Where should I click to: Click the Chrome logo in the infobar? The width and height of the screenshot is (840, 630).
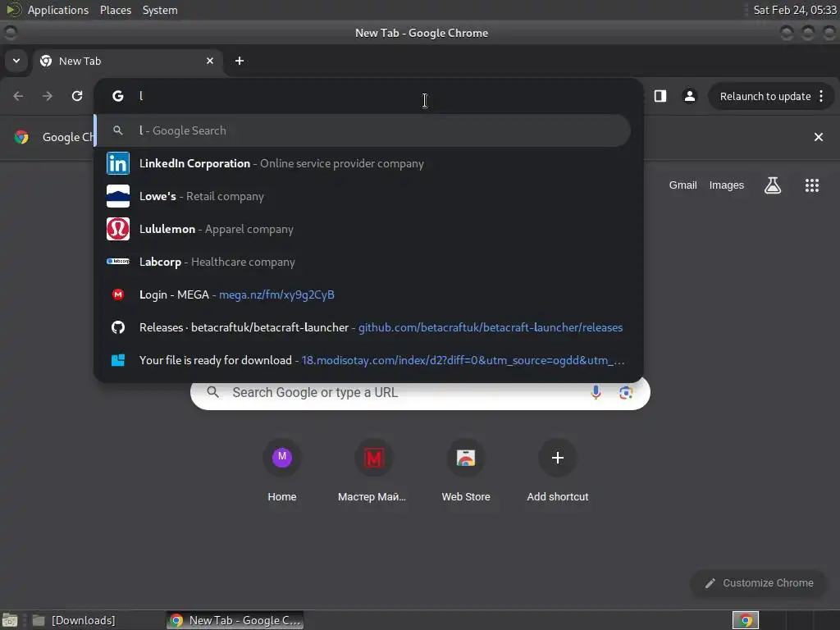point(21,137)
